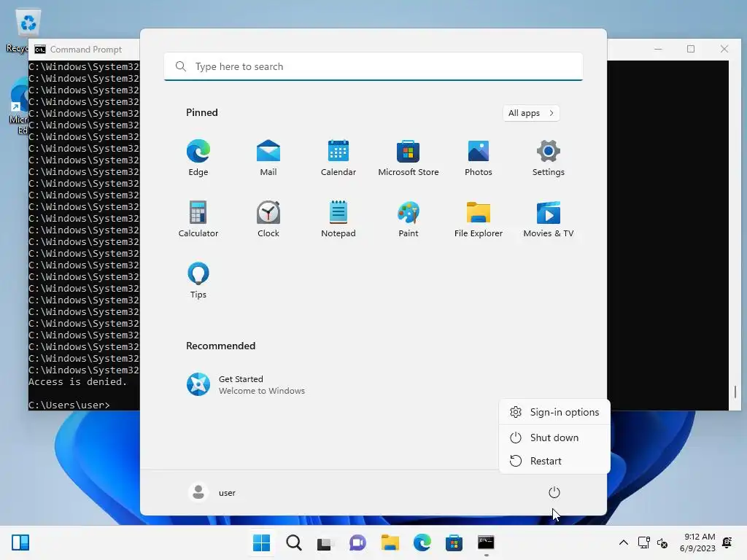Choose Sign-in options from power menu
The image size is (747, 560).
pyautogui.click(x=554, y=412)
